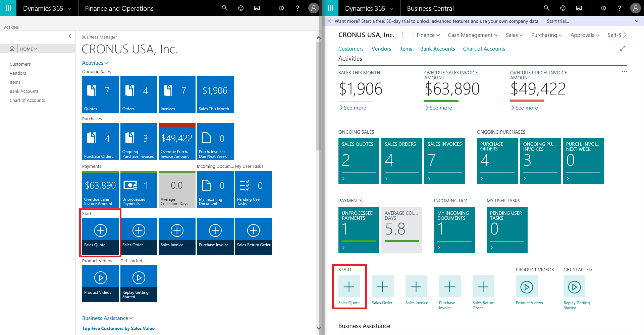644x335 pixels.
Task: Open the Cash Management menu dropdown
Action: [x=473, y=35]
